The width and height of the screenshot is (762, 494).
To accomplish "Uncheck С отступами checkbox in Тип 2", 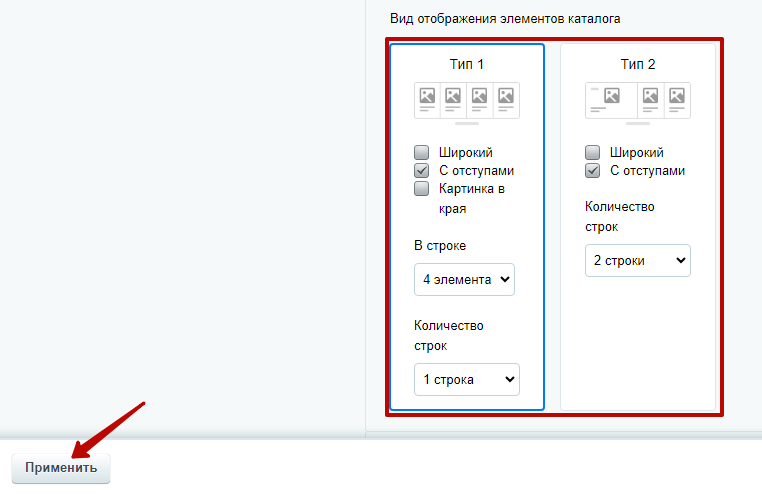I will [x=592, y=170].
